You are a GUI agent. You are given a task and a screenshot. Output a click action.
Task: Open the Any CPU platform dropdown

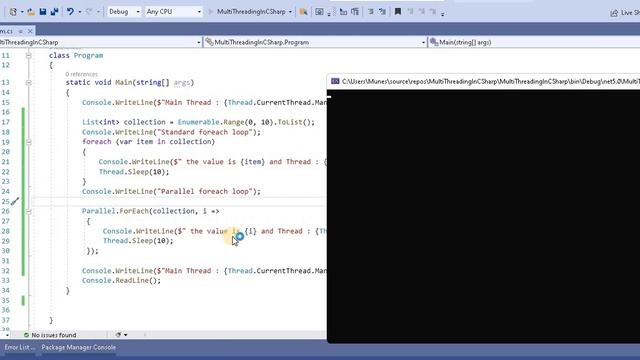pyautogui.click(x=173, y=12)
